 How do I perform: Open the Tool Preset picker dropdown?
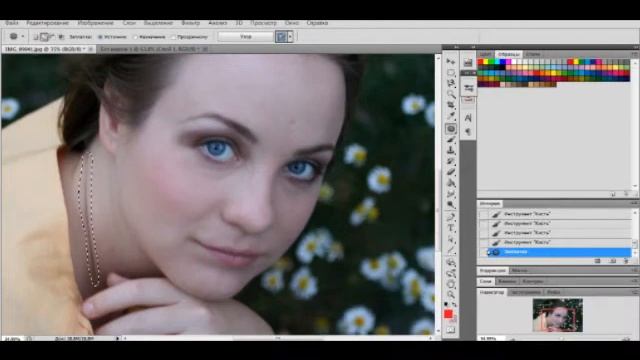pyautogui.click(x=23, y=36)
